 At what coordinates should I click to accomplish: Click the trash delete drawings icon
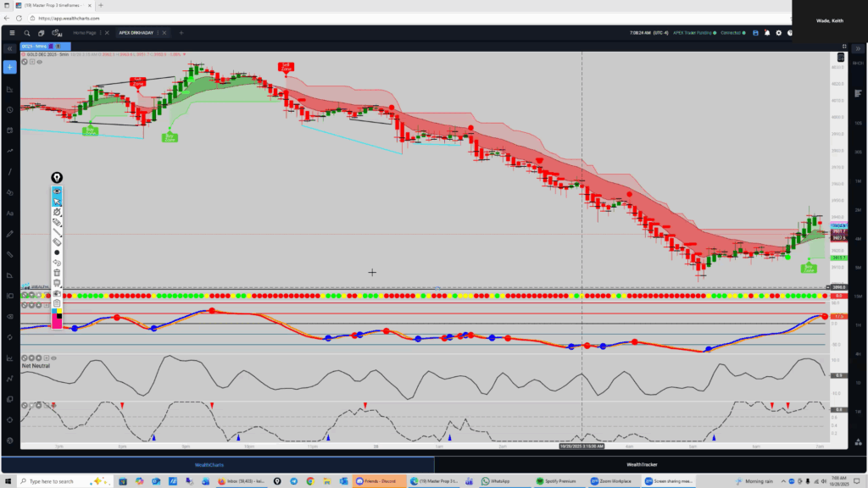(57, 272)
